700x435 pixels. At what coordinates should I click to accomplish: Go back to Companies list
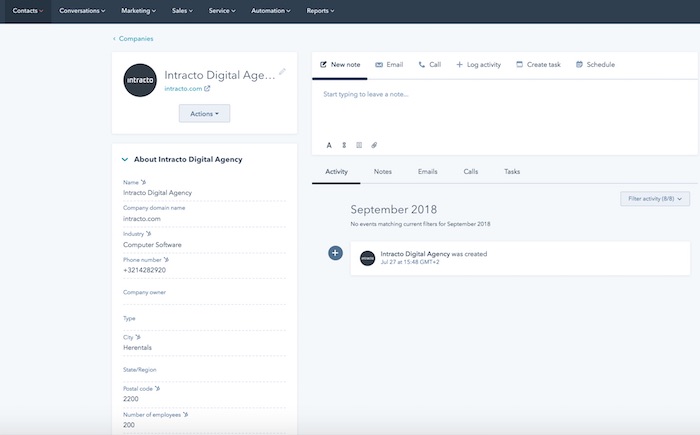(133, 39)
